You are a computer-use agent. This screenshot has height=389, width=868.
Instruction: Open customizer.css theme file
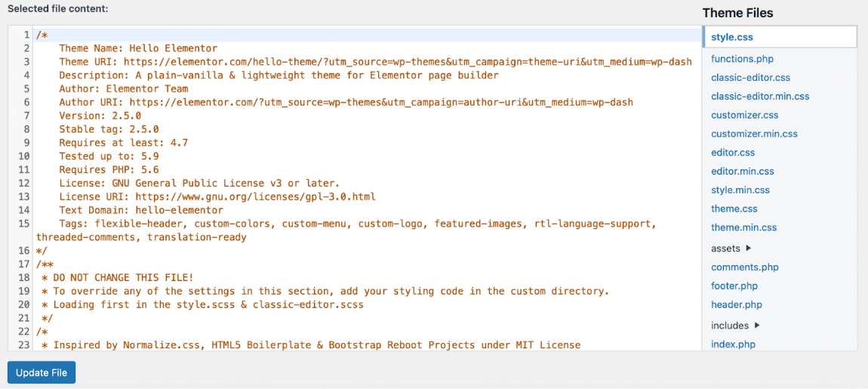tap(744, 116)
